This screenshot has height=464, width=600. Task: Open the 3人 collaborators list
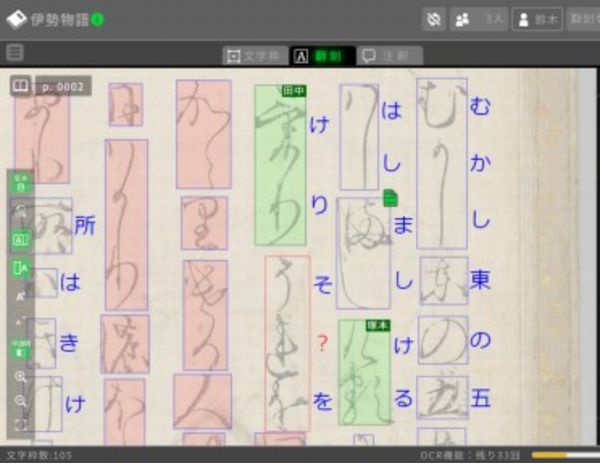point(479,19)
